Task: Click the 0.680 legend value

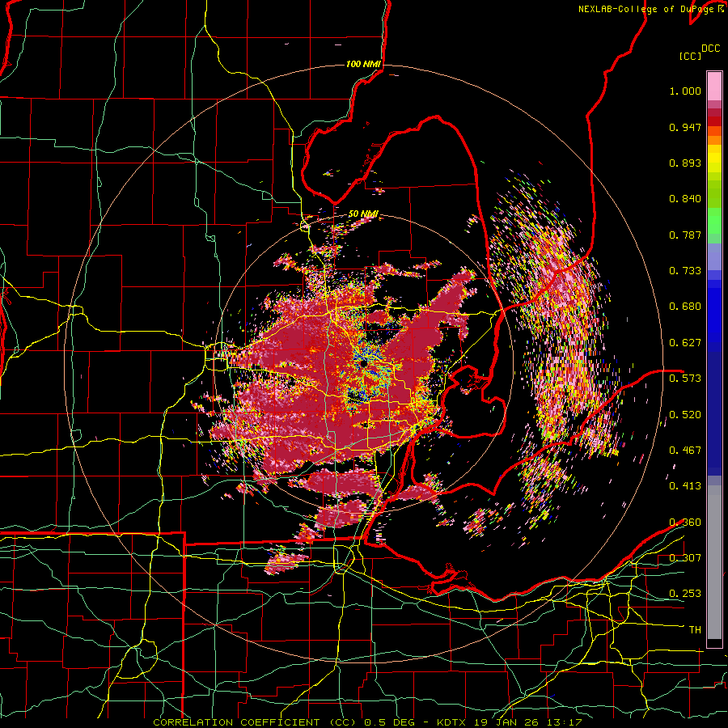Action: coord(685,307)
